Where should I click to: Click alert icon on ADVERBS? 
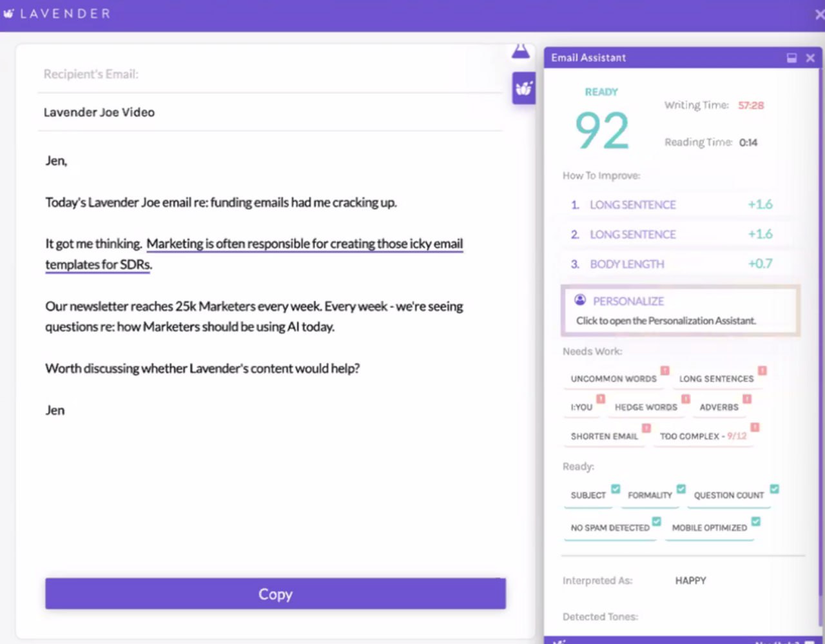pyautogui.click(x=747, y=399)
